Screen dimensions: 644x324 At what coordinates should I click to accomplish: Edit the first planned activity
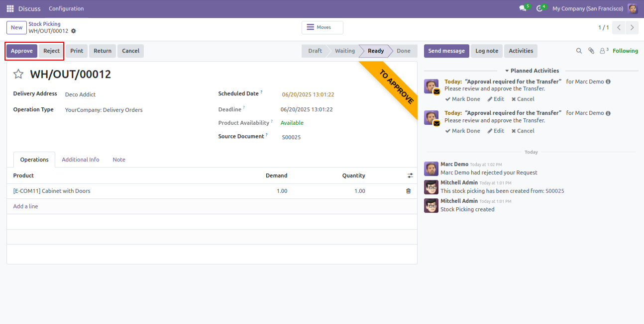click(x=495, y=99)
